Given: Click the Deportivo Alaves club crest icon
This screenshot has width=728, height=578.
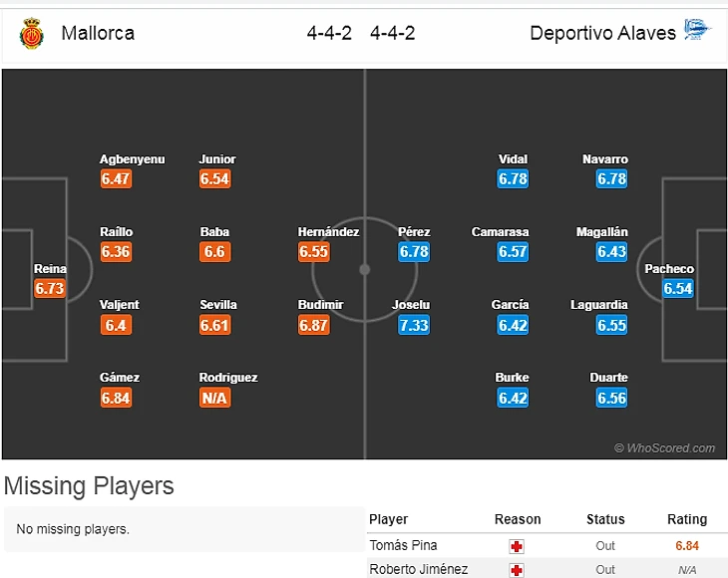Looking at the screenshot, I should click(x=697, y=31).
